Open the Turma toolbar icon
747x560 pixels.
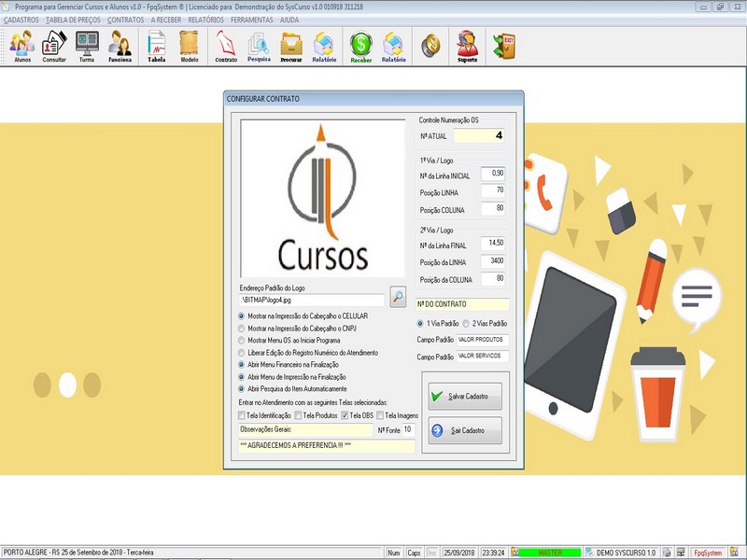87,46
